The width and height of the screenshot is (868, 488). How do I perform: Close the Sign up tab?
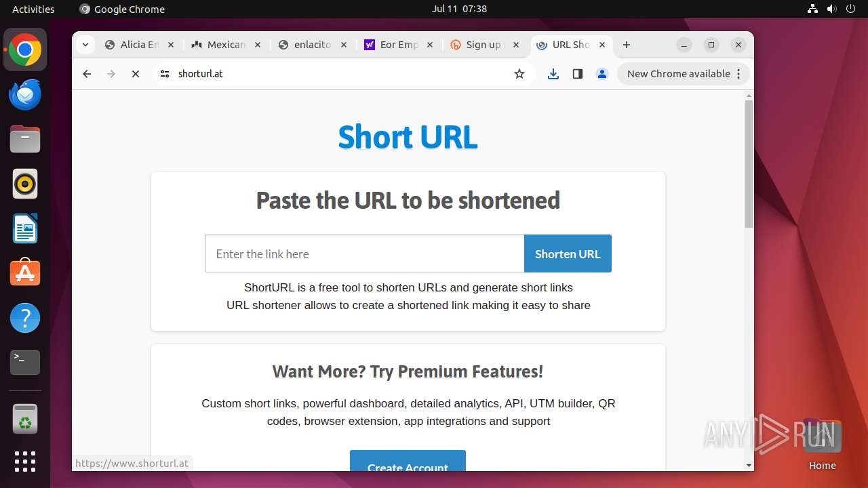(x=517, y=45)
